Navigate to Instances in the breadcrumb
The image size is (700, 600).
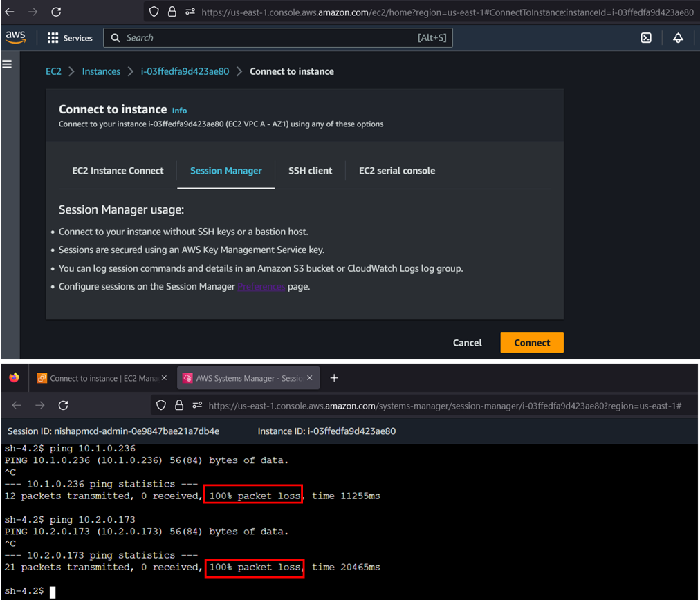click(x=101, y=71)
